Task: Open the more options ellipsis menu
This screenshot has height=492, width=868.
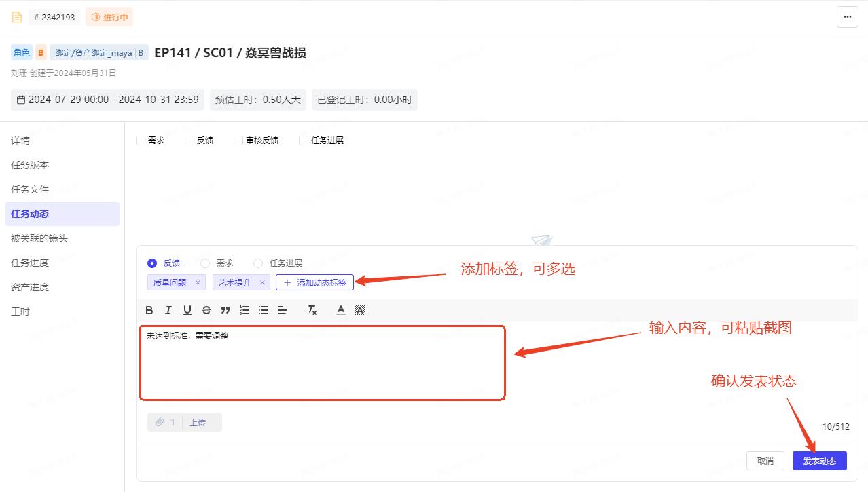Action: [x=848, y=17]
